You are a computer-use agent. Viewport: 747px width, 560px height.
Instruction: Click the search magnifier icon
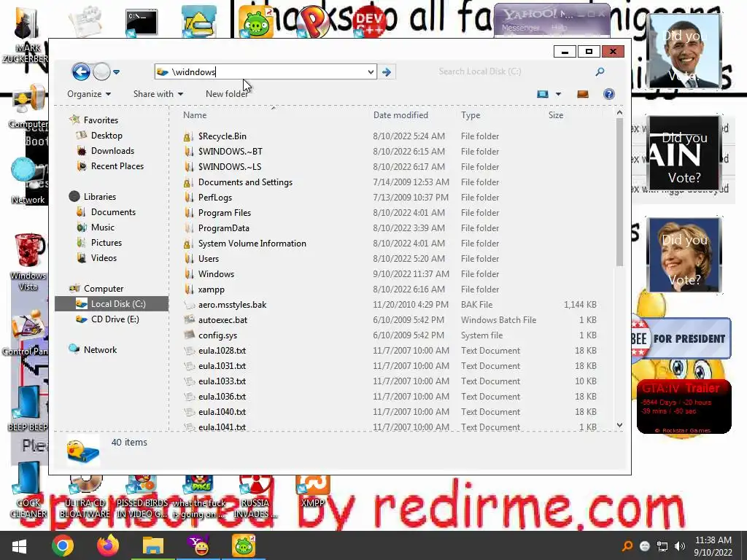click(x=600, y=71)
